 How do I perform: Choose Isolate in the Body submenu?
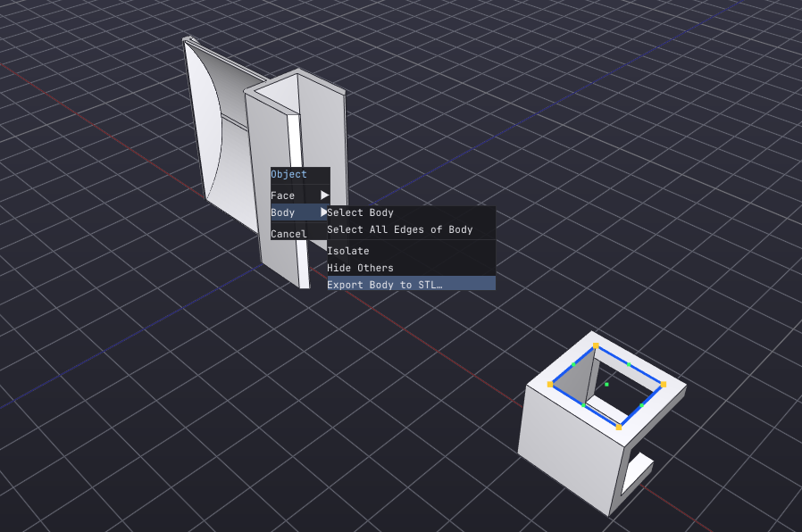[411, 251]
